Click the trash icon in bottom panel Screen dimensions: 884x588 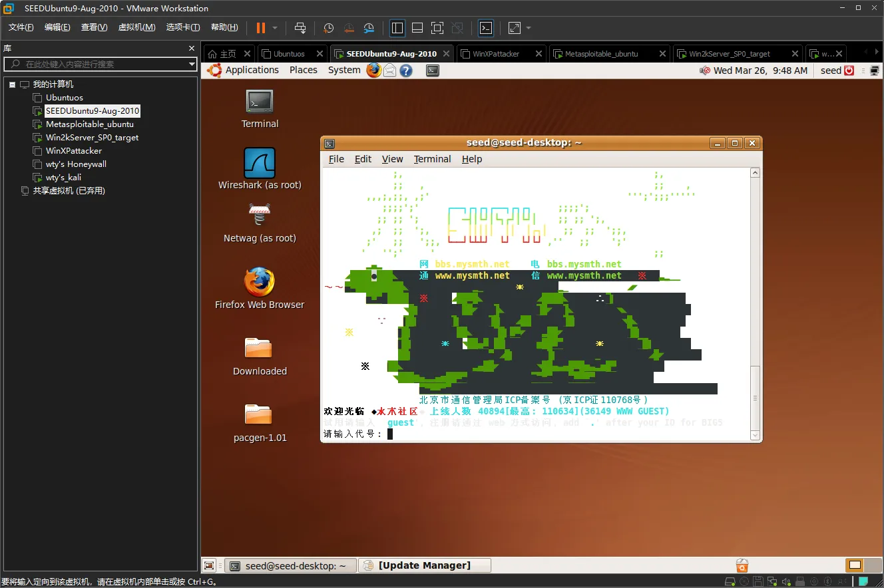coord(742,565)
